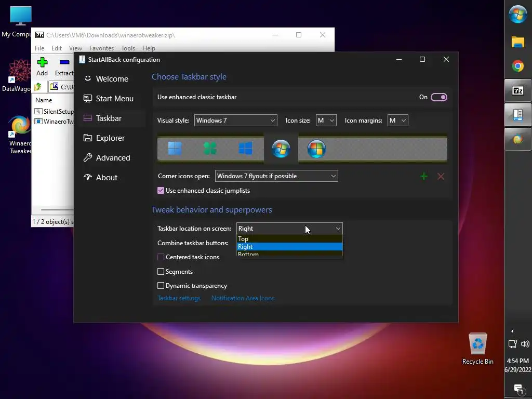This screenshot has height=399, width=532.
Task: Open the File menu in 7-Zip
Action: [x=39, y=48]
